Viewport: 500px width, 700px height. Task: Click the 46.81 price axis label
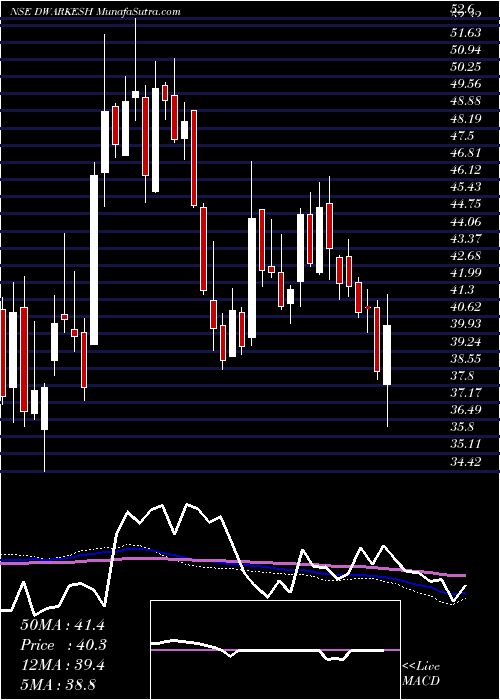[466, 153]
